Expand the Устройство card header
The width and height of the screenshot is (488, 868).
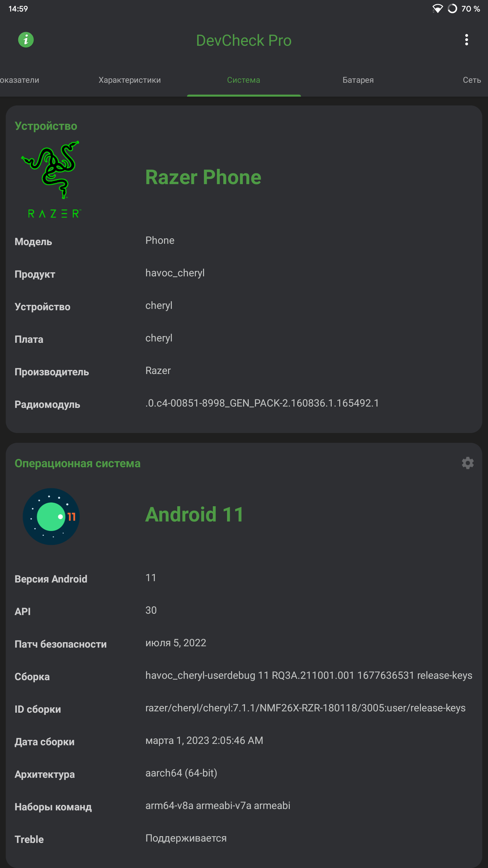[x=46, y=125]
